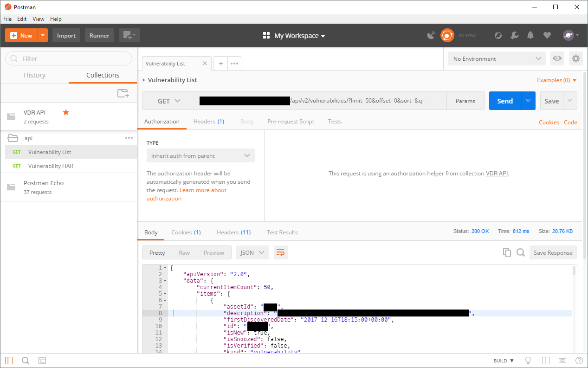This screenshot has width=588, height=368.
Task: Open the View menu
Action: [39, 19]
